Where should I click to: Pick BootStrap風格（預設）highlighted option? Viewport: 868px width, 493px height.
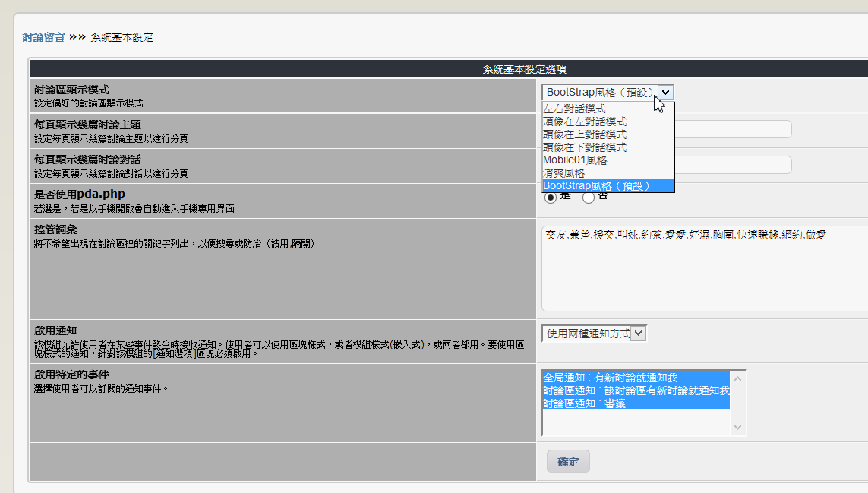click(x=596, y=186)
